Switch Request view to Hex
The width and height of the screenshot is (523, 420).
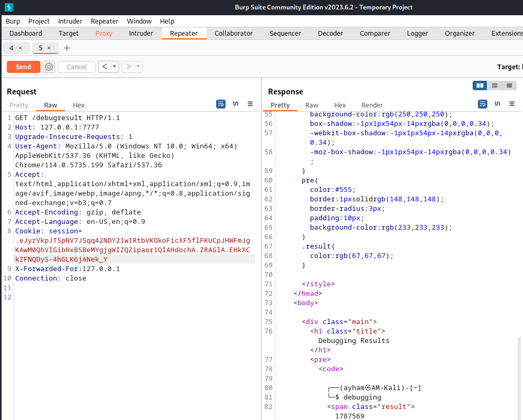[x=79, y=105]
